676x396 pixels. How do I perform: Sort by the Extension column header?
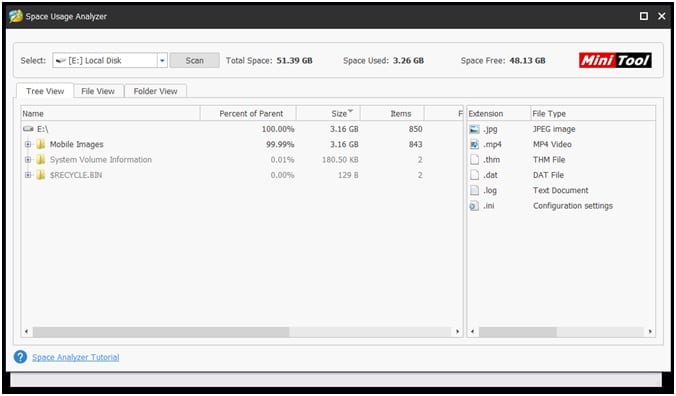pyautogui.click(x=499, y=114)
